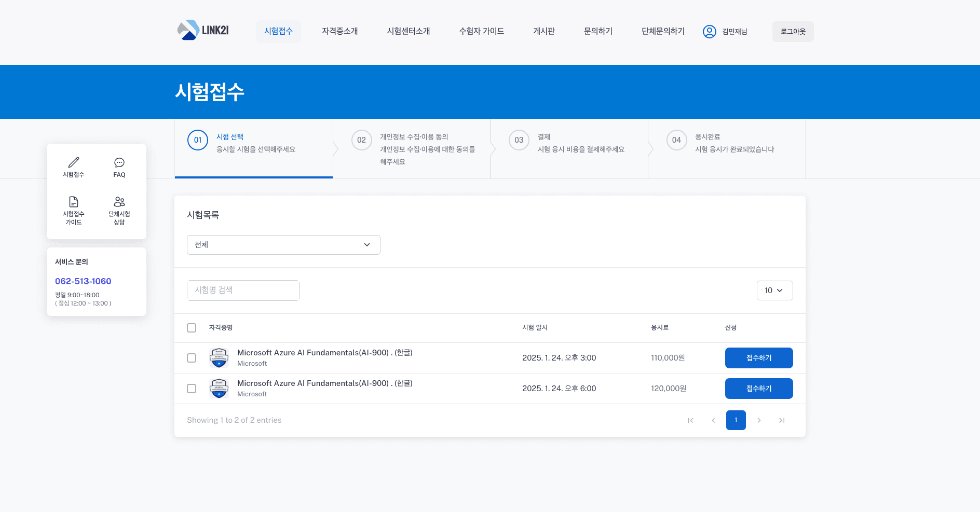Screen dimensions: 980x512
Task: Open 단체시험 상담 people shortcut
Action: [x=119, y=211]
